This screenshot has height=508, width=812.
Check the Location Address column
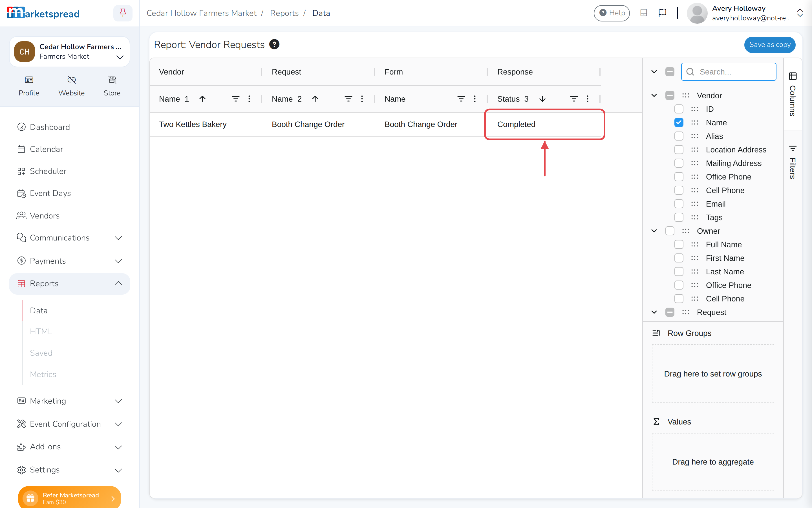pyautogui.click(x=678, y=150)
